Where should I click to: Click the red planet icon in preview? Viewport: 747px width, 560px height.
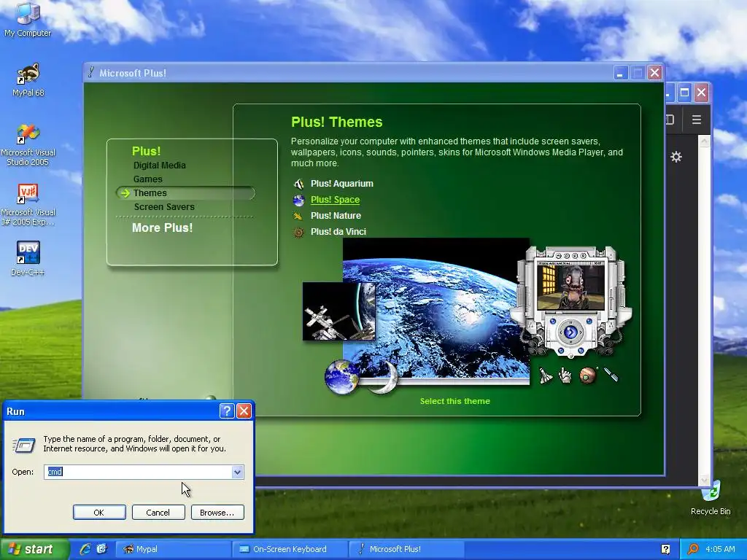(587, 376)
